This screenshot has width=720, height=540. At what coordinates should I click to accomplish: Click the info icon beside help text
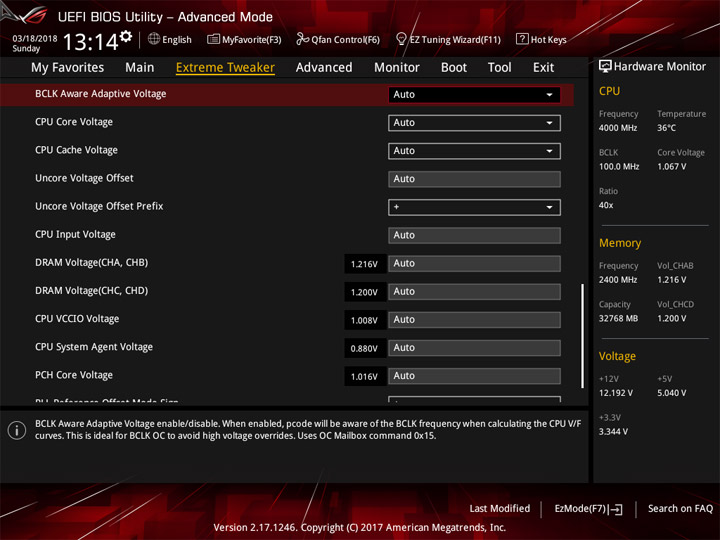pyautogui.click(x=17, y=430)
